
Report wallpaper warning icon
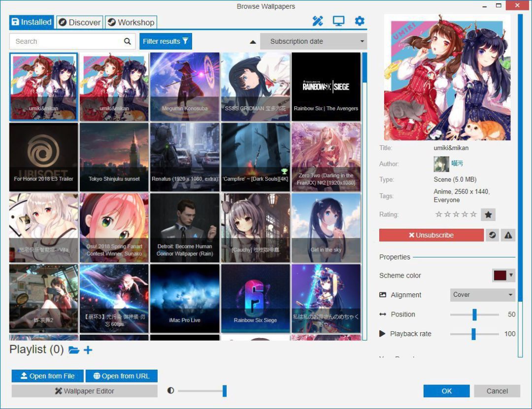[508, 235]
